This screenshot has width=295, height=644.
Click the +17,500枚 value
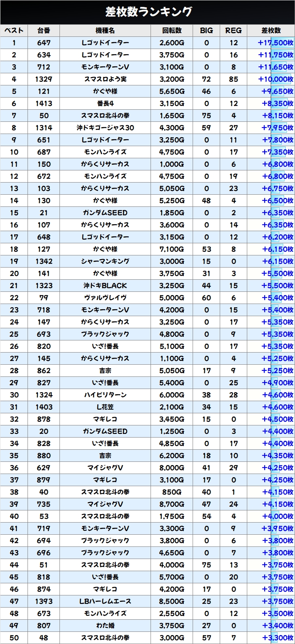[276, 43]
